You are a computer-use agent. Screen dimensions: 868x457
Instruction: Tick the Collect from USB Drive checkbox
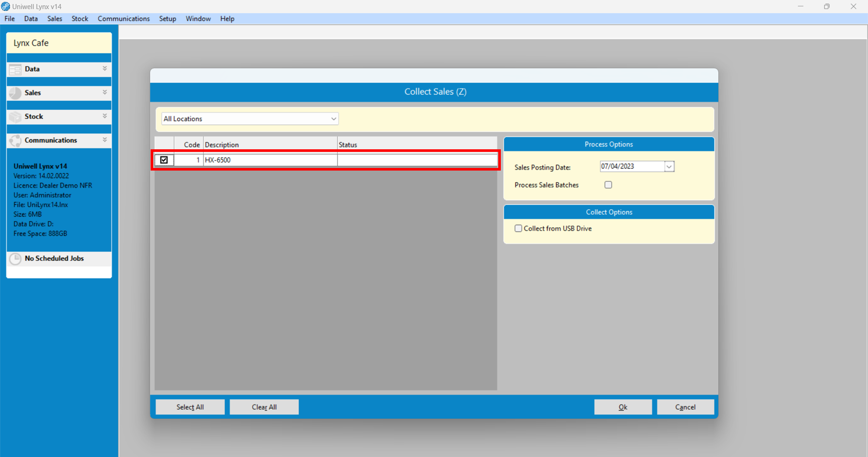(x=518, y=229)
